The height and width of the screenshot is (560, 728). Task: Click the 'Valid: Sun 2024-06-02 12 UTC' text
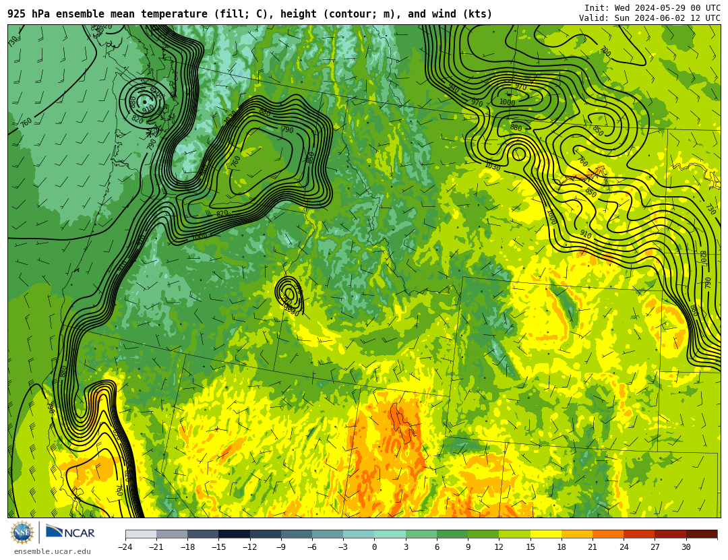click(x=650, y=18)
